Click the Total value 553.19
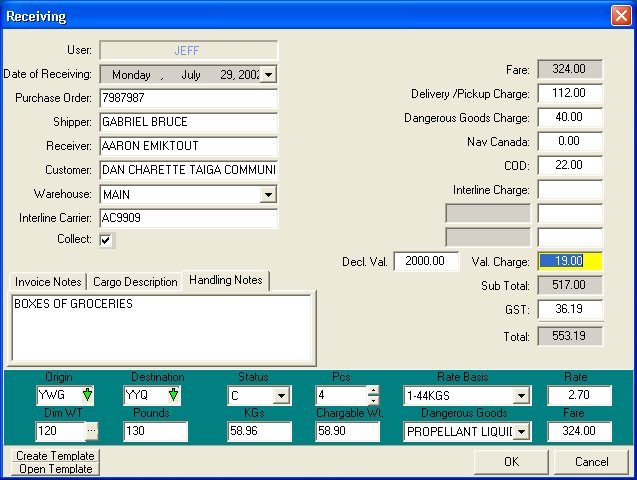Screen dimensions: 637x480 (x=570, y=336)
